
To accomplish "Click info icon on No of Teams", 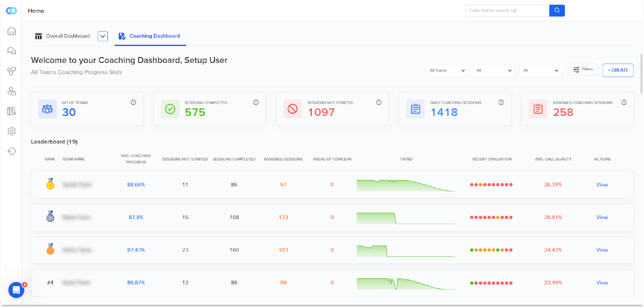I will click(x=133, y=103).
